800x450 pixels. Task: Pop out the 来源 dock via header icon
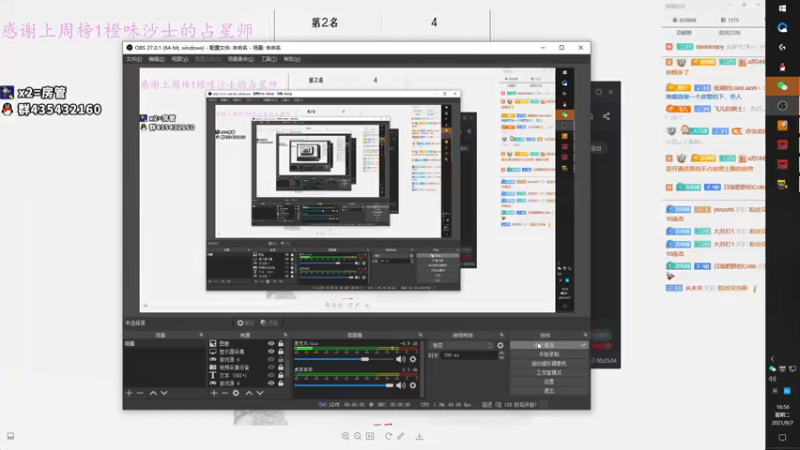(x=285, y=335)
